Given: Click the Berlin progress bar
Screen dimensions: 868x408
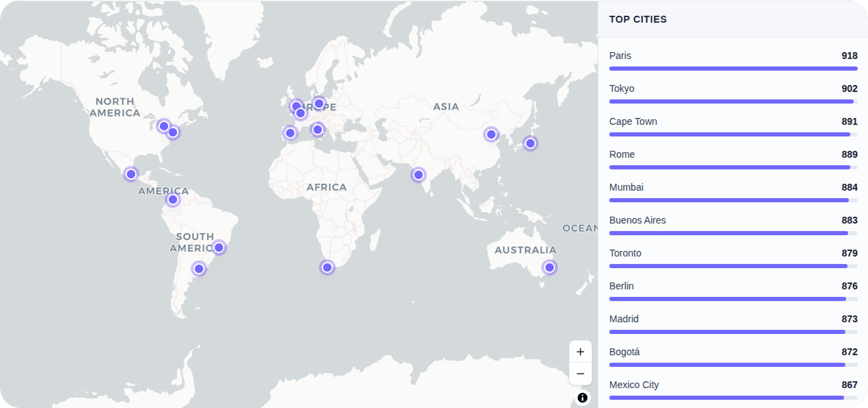Looking at the screenshot, I should click(734, 299).
